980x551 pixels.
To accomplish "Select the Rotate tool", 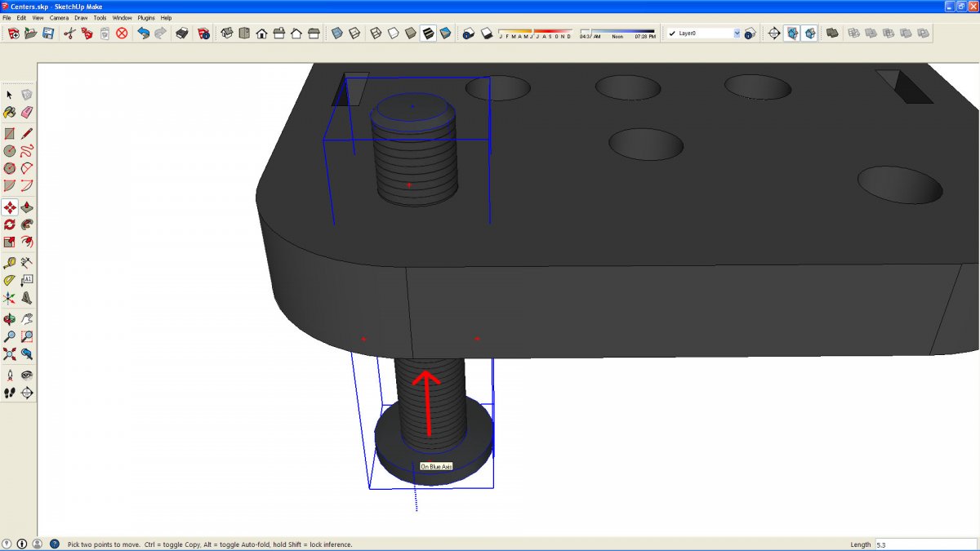I will coord(9,224).
